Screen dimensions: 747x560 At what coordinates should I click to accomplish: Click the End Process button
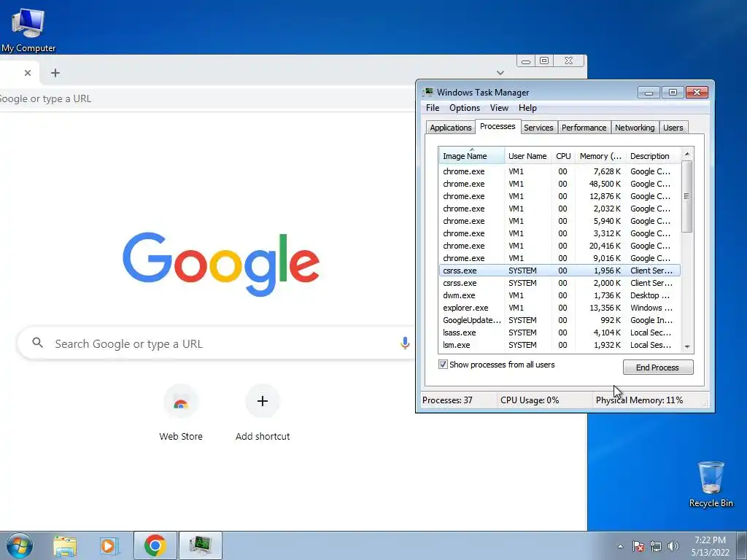pos(657,367)
